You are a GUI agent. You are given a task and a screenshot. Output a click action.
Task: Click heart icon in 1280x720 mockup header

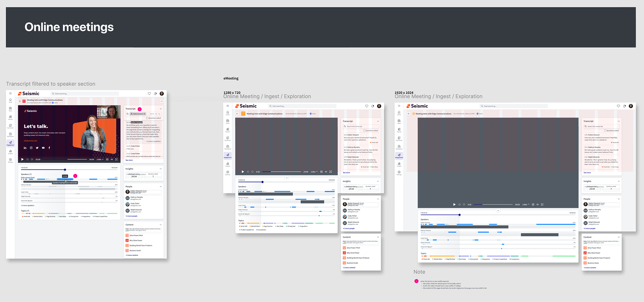367,106
